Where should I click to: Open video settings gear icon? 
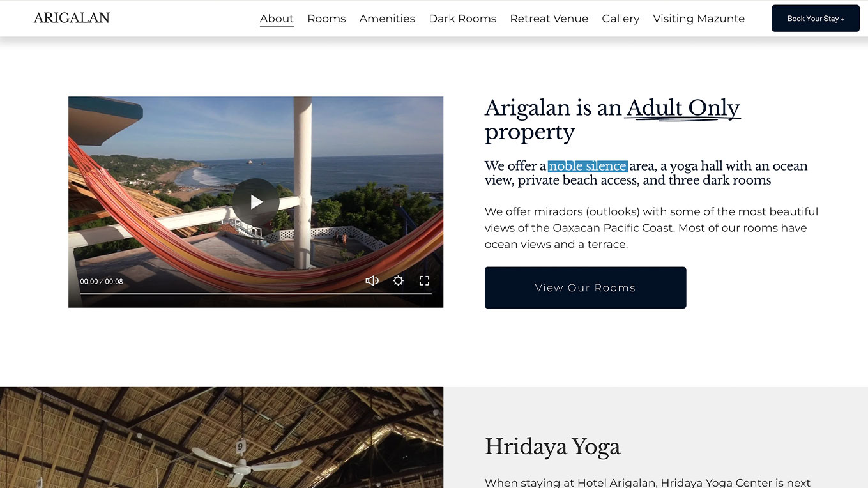point(398,280)
